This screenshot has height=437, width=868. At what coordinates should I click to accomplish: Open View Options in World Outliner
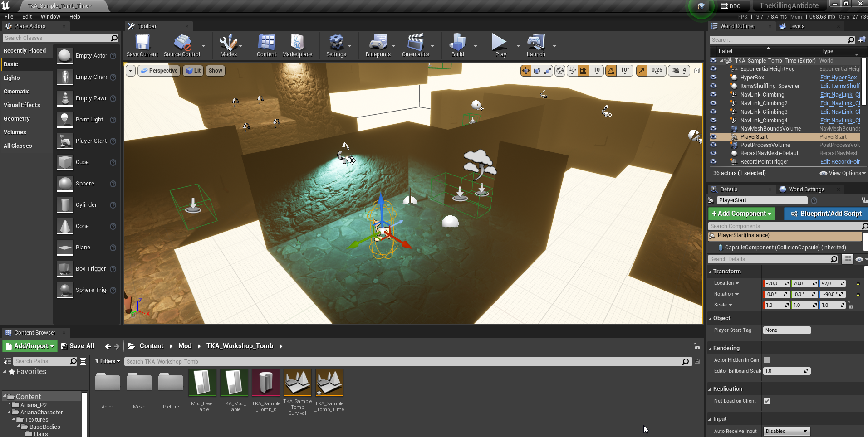[x=843, y=173]
